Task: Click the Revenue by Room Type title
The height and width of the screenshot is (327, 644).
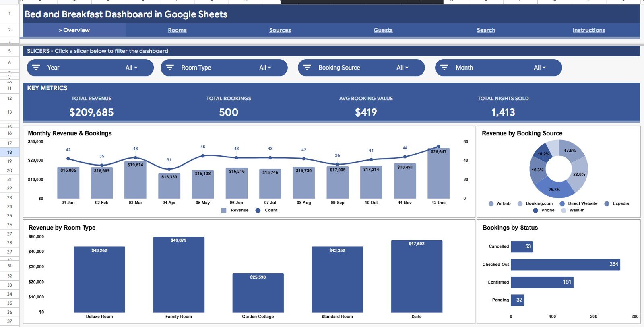Action: click(62, 228)
